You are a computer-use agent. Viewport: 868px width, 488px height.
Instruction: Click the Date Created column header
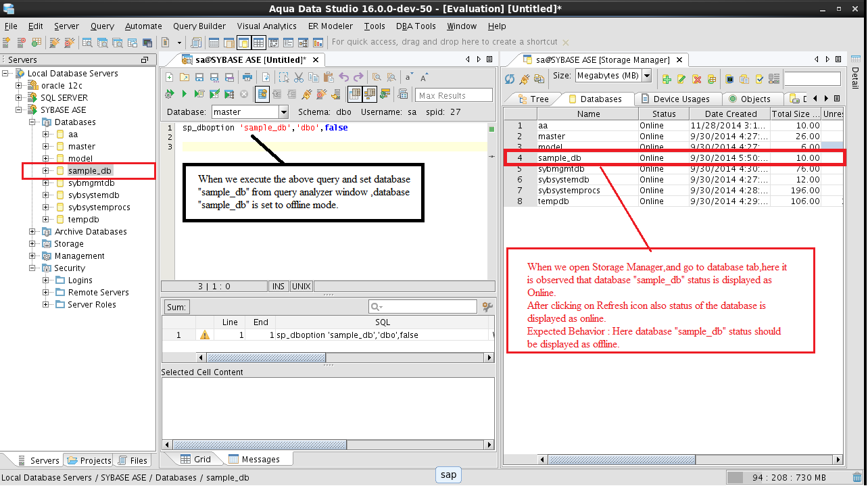click(730, 114)
